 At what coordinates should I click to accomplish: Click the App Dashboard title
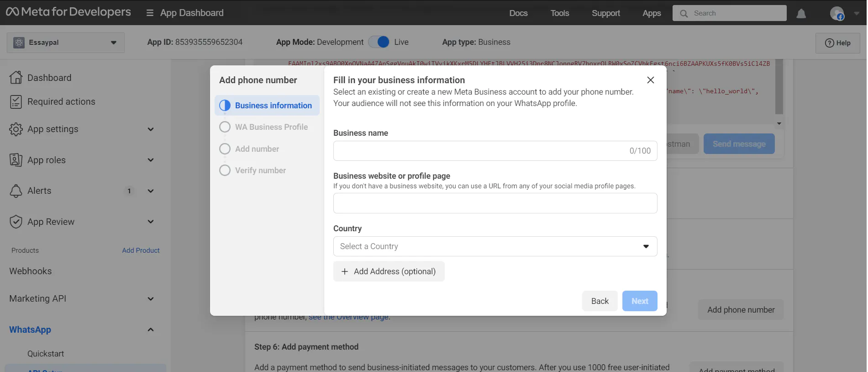click(192, 13)
